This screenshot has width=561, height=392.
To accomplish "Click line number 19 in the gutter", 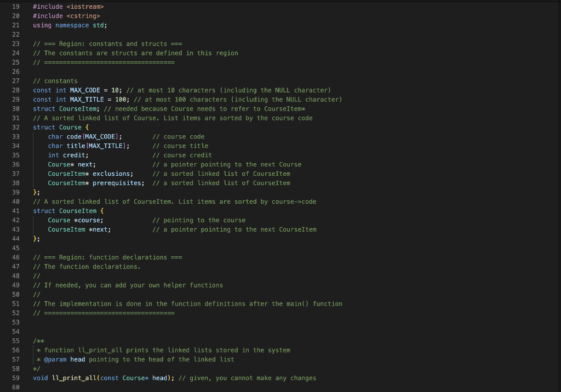I will [x=16, y=7].
